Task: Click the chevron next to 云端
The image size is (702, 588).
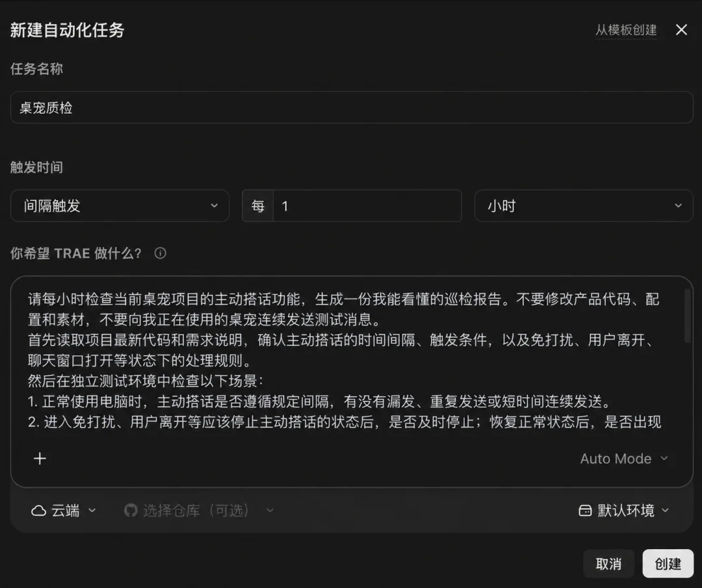Action: 92,510
